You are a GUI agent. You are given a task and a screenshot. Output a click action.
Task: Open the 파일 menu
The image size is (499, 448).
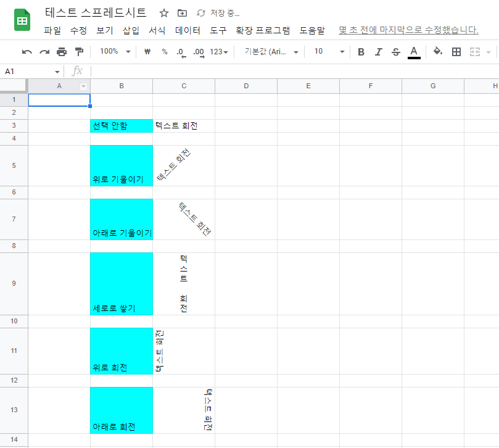(52, 31)
